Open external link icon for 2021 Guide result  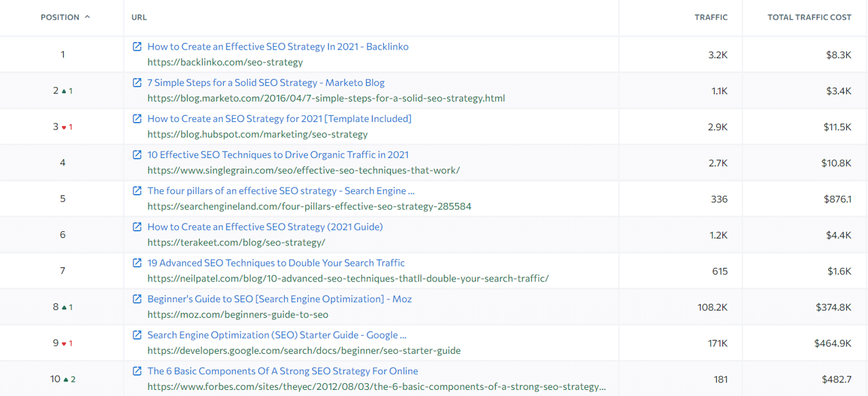(x=137, y=226)
